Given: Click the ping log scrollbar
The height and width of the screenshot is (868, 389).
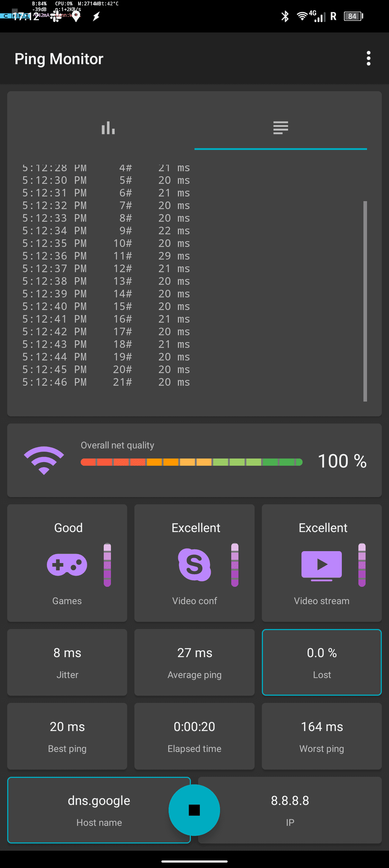Looking at the screenshot, I should 365,301.
